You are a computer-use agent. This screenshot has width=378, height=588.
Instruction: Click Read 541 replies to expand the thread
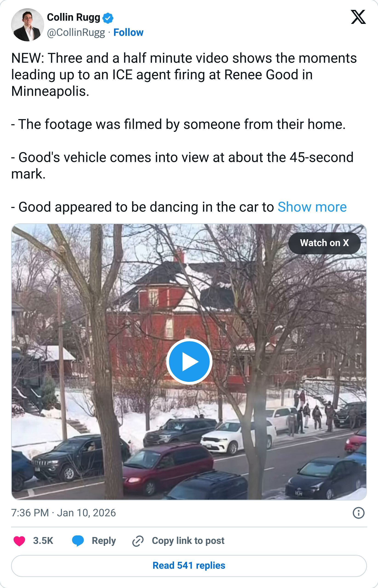click(189, 565)
